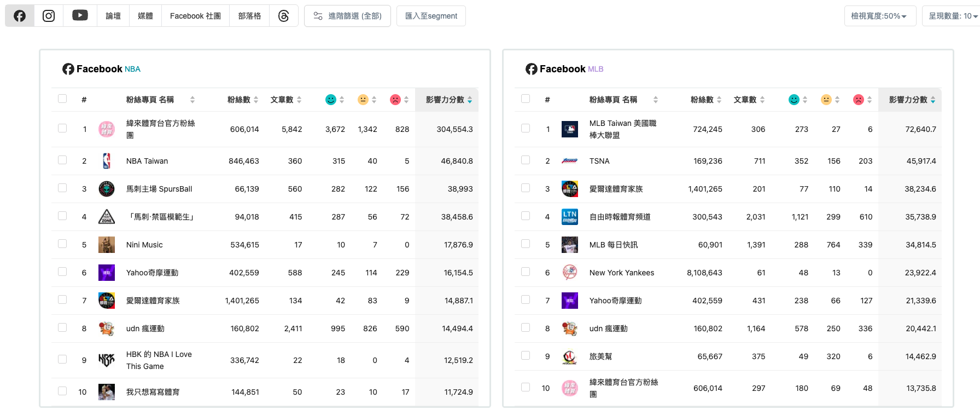This screenshot has width=980, height=415.
Task: Toggle the select-all checkbox in NBA table header
Action: [x=62, y=99]
